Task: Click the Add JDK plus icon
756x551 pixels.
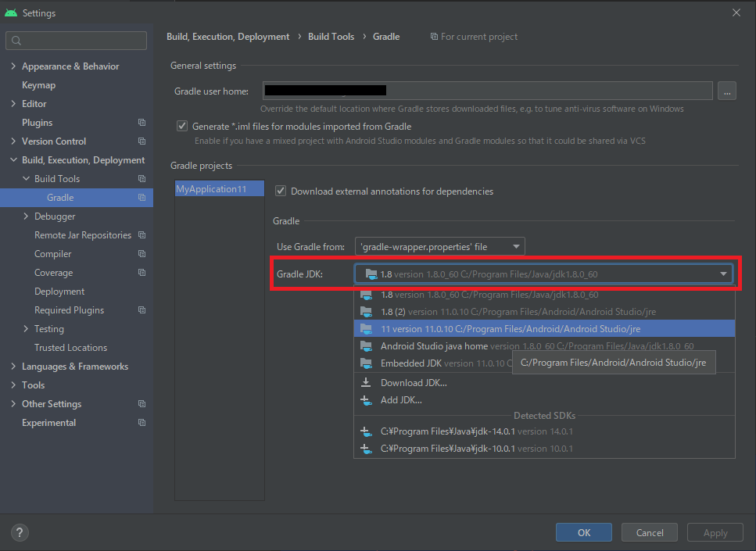Action: pos(366,400)
